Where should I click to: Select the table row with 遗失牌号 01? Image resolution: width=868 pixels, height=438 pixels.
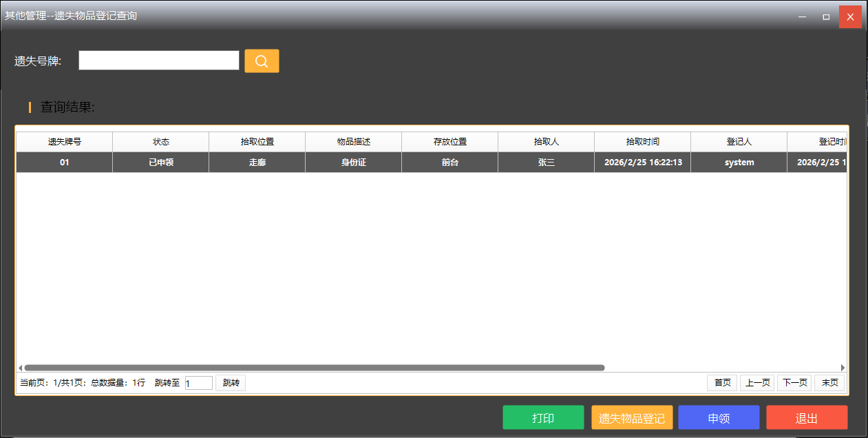point(65,163)
